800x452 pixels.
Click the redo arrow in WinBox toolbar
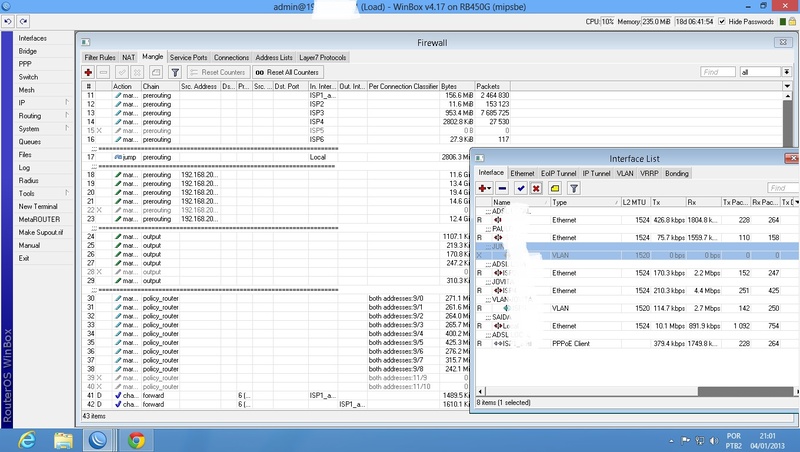(23, 21)
